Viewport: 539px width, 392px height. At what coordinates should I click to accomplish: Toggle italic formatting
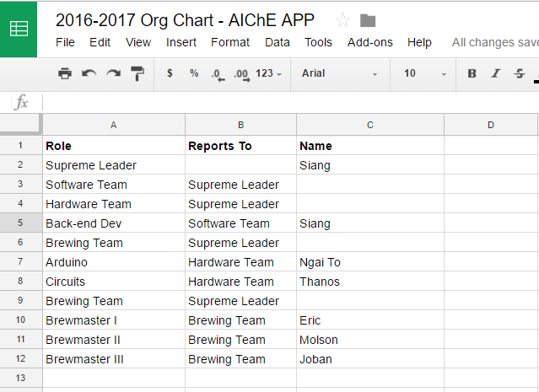click(x=495, y=73)
